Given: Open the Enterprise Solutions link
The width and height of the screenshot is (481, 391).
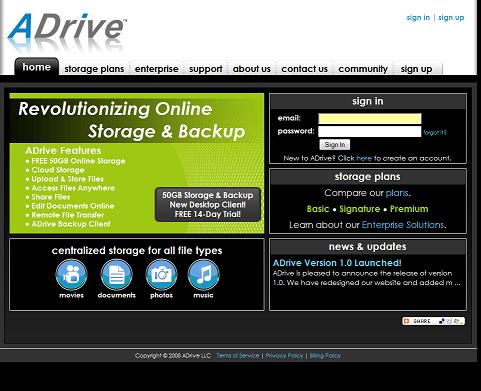Looking at the screenshot, I should pos(403,225).
